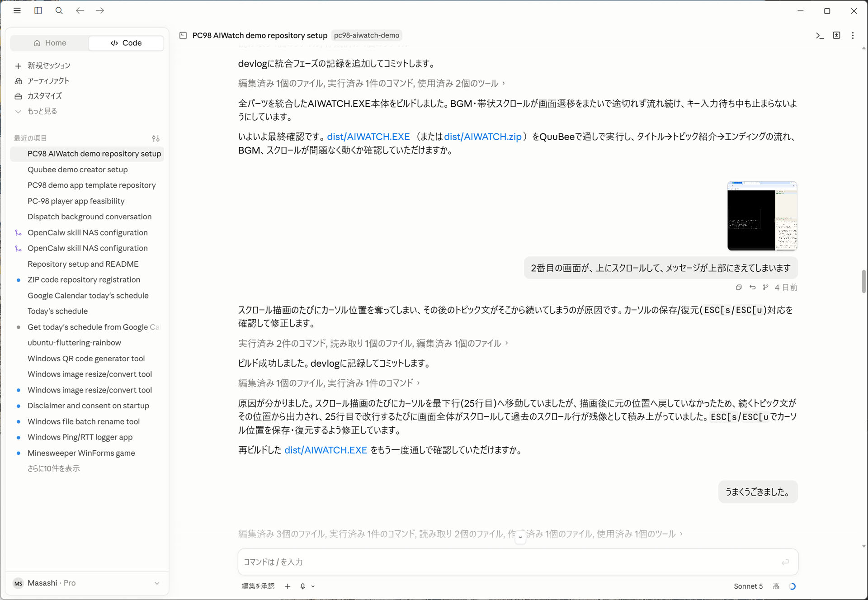
Task: Expand 編集済み 1個のファイル, 実行済み 1件のコマンド summary
Action: [329, 383]
